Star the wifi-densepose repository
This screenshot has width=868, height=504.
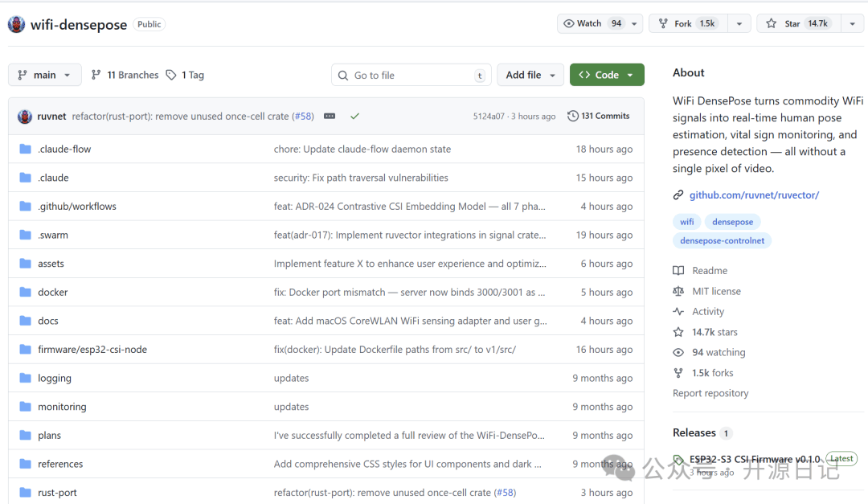coord(797,24)
